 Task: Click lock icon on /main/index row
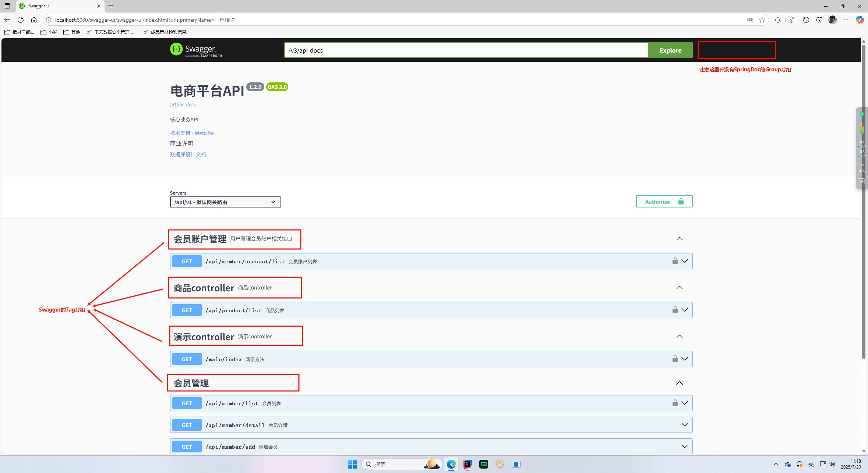(x=675, y=359)
